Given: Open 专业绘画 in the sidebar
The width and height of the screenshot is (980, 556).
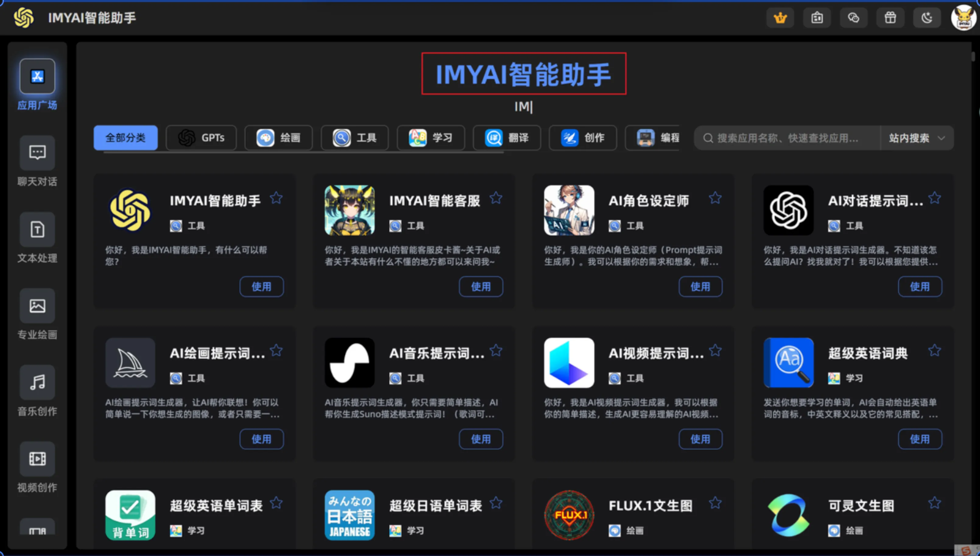Looking at the screenshot, I should pos(37,314).
